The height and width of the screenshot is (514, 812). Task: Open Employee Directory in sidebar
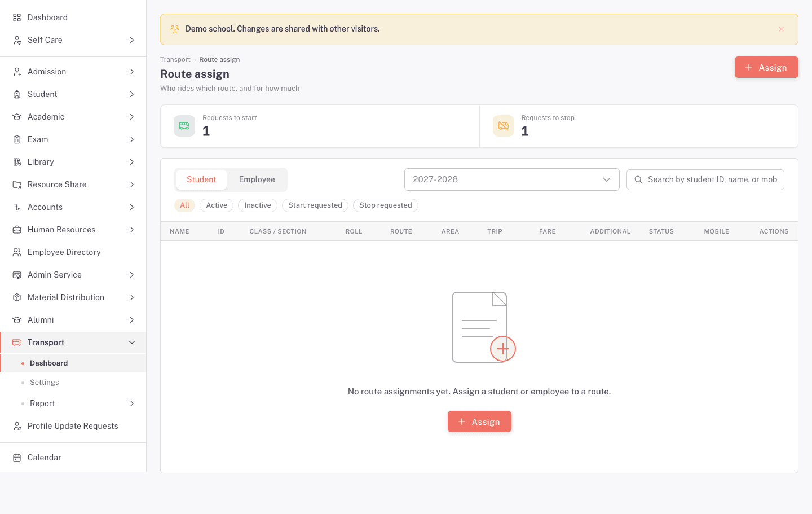[73, 252]
